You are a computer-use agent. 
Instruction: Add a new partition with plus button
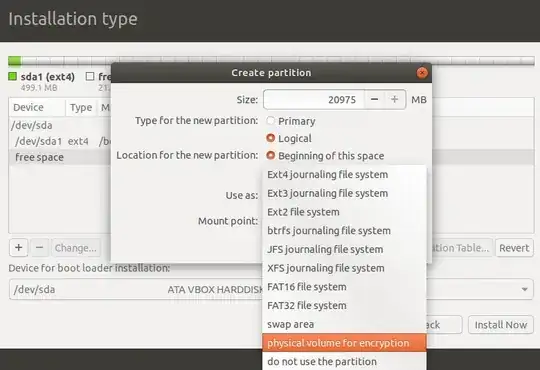tap(19, 248)
